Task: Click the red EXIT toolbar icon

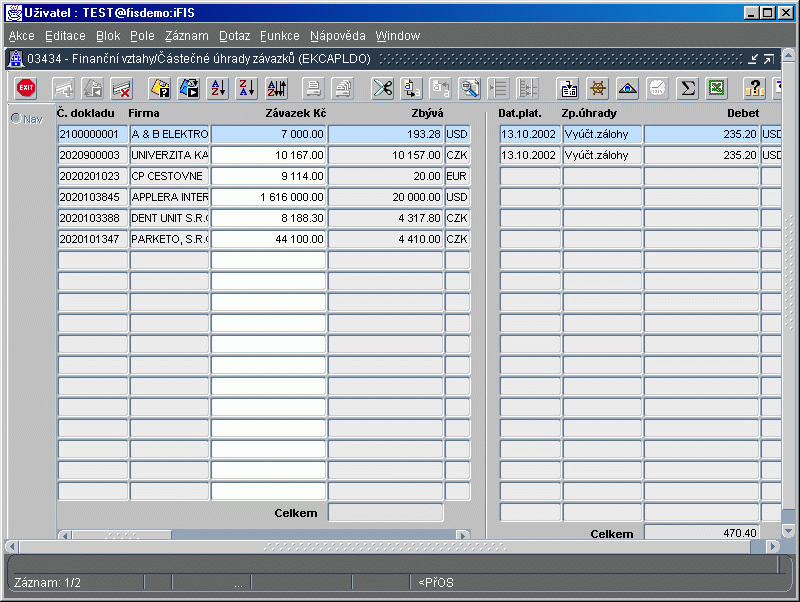Action: click(26, 88)
